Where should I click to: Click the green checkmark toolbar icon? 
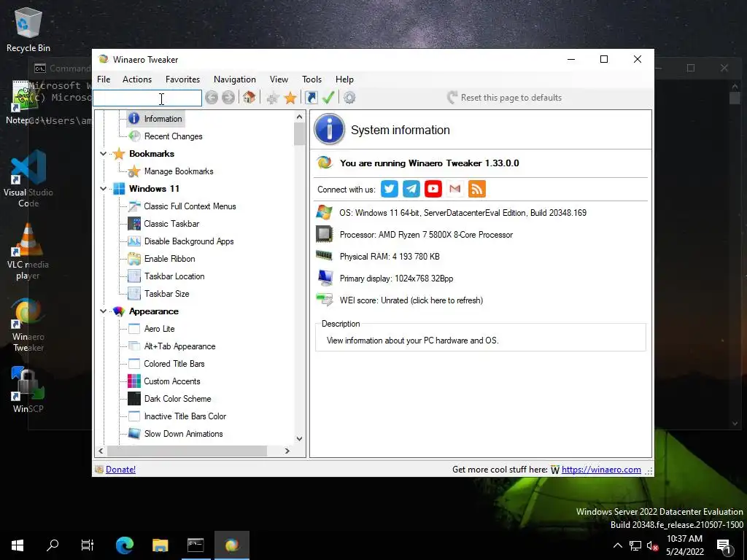tap(328, 98)
